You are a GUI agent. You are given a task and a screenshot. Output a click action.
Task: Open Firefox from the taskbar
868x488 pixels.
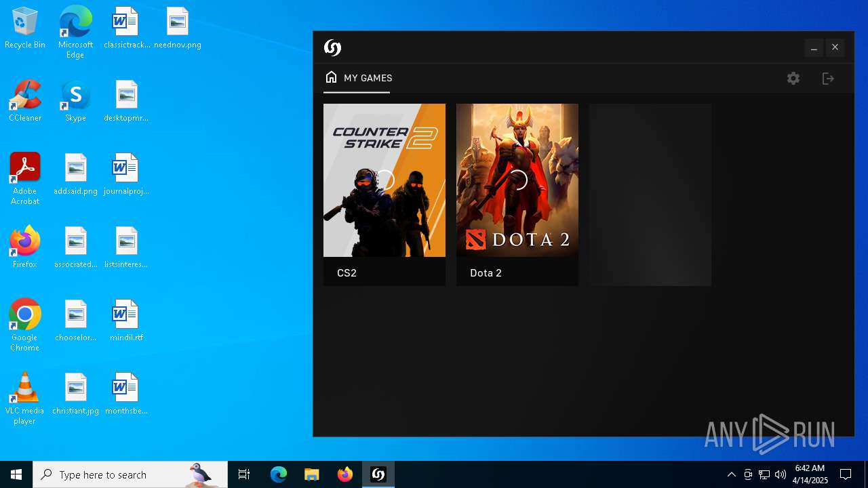tap(344, 474)
